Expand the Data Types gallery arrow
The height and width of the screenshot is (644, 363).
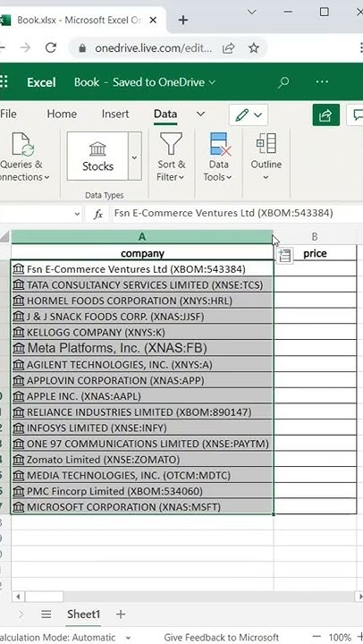135,157
